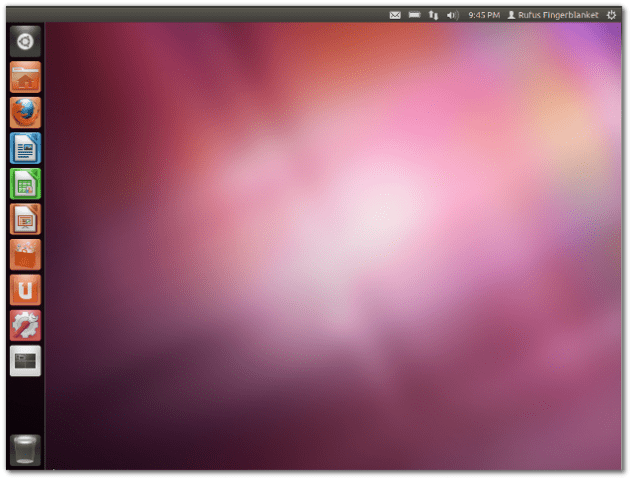The height and width of the screenshot is (480, 632).
Task: Open the messaging envelope indicator
Action: [395, 15]
